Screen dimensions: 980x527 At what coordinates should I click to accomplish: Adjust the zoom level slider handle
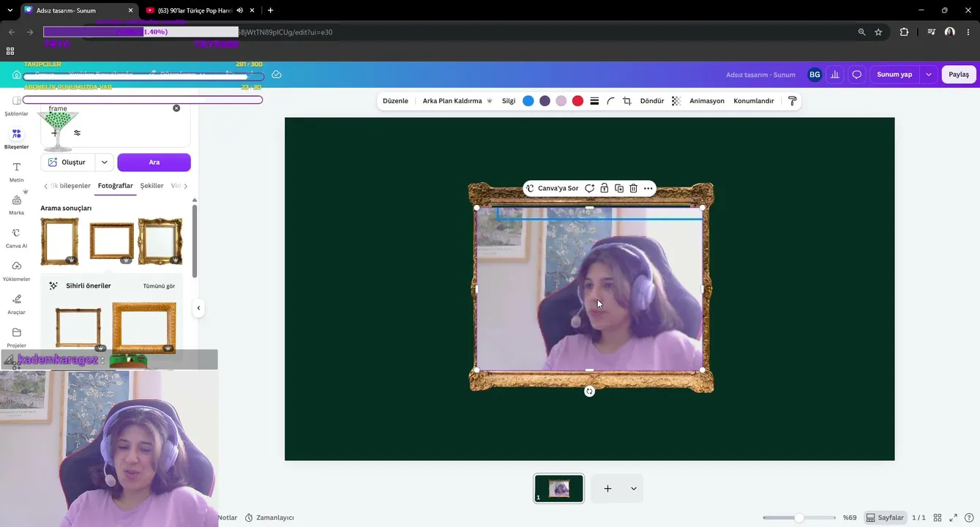point(799,517)
